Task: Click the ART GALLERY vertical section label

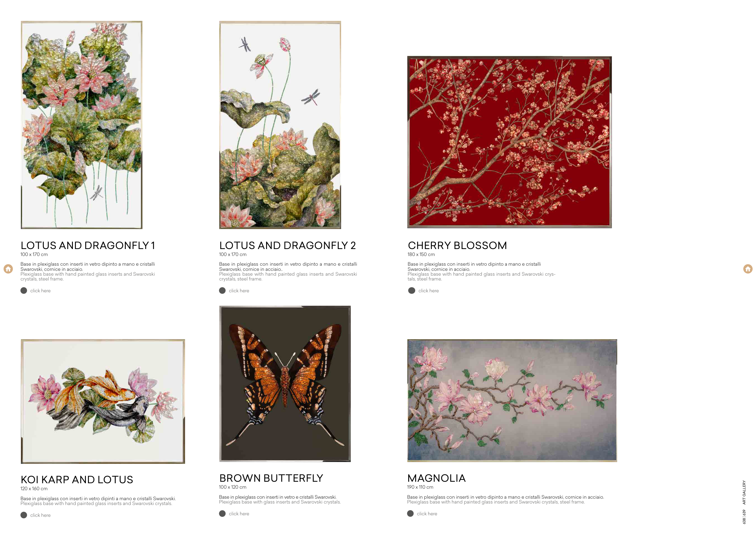Action: tap(744, 492)
